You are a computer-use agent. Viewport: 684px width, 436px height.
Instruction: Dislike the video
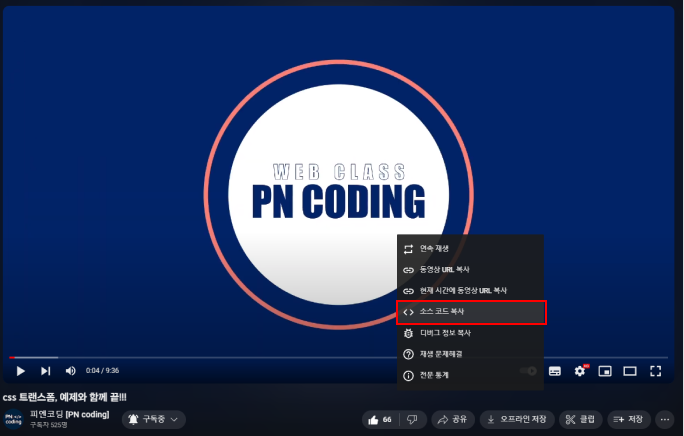[x=412, y=420]
